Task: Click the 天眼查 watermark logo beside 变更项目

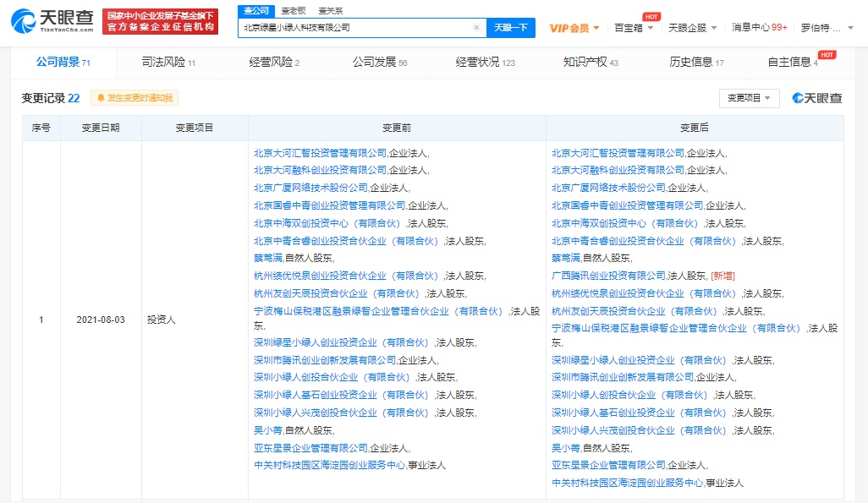Action: 817,98
